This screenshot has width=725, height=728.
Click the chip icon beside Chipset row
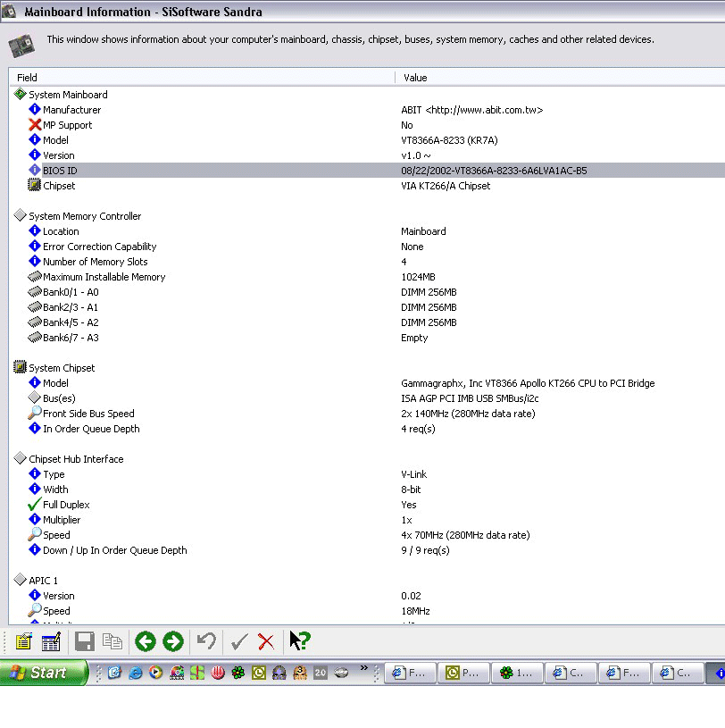34,185
